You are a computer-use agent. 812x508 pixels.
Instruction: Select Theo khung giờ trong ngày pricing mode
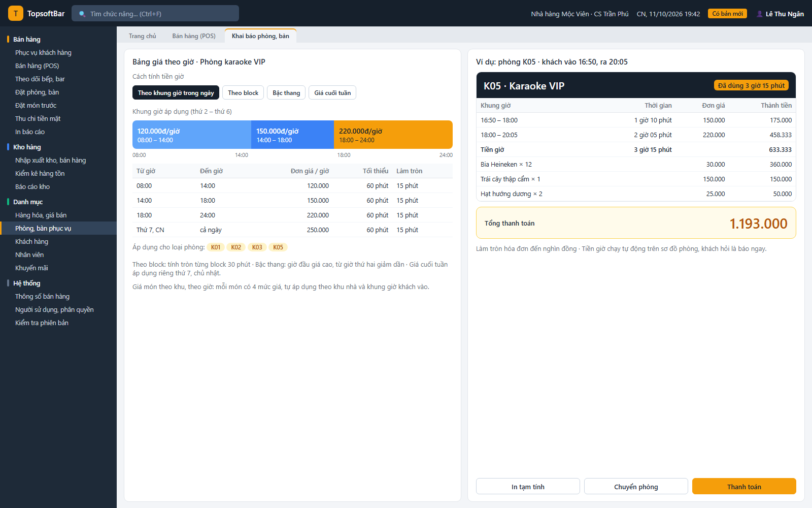(176, 92)
